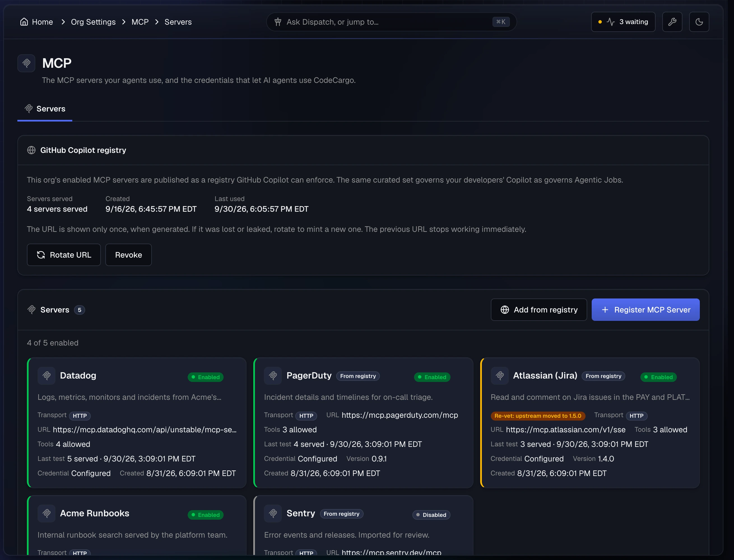
Task: Focus the Ask Dispatch search field
Action: click(391, 22)
